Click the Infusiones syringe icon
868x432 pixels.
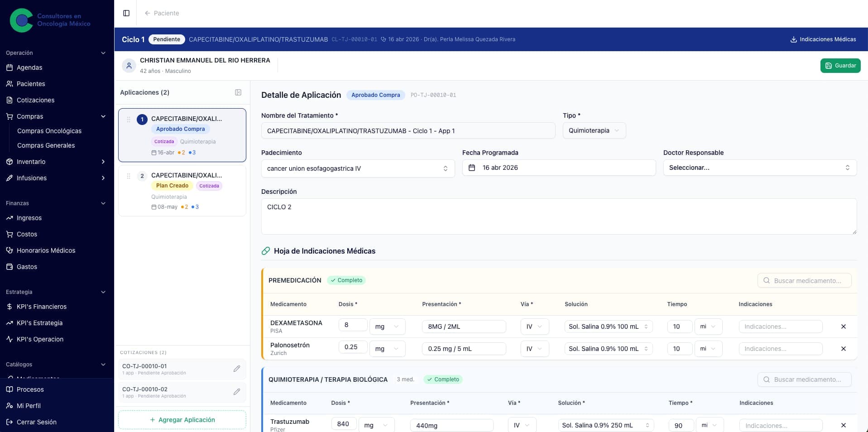[x=10, y=178]
